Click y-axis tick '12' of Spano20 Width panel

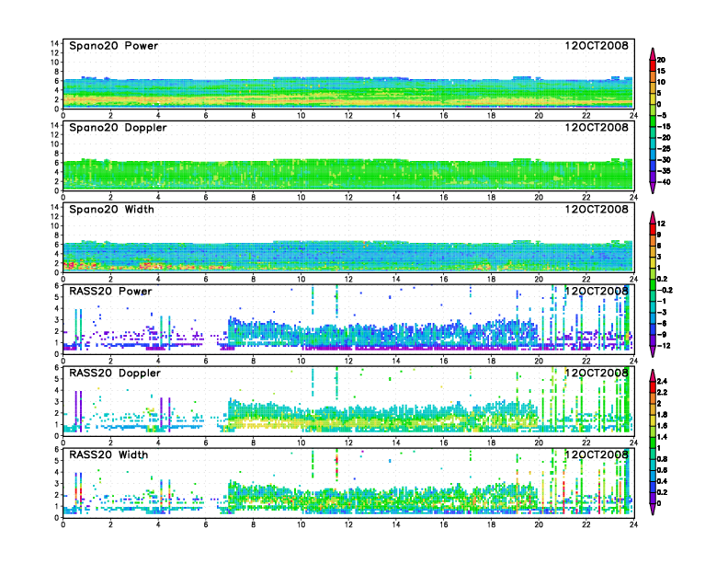(55, 216)
